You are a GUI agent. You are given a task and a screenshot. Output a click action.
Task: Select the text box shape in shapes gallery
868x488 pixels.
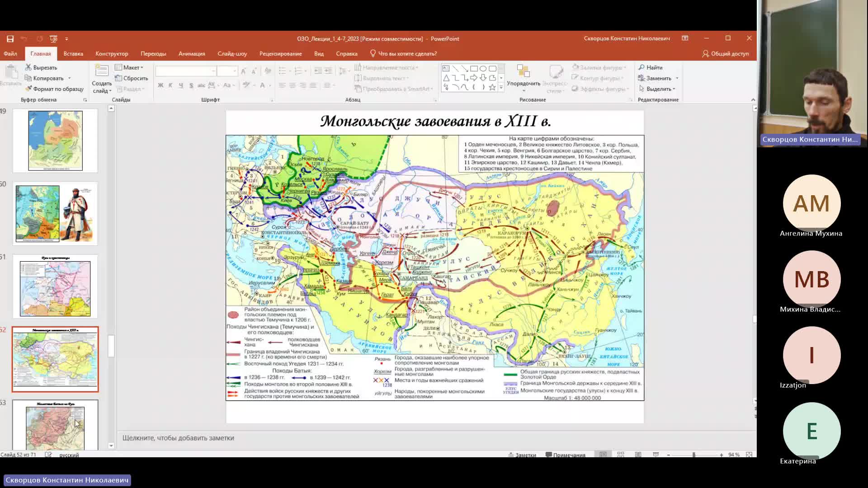[x=446, y=69]
